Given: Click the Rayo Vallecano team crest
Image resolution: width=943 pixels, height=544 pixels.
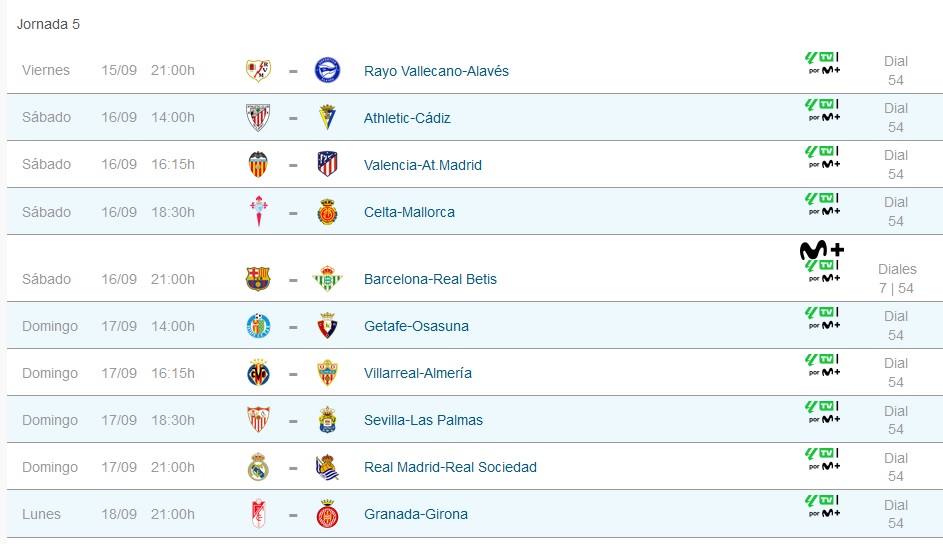Looking at the screenshot, I should pos(259,70).
